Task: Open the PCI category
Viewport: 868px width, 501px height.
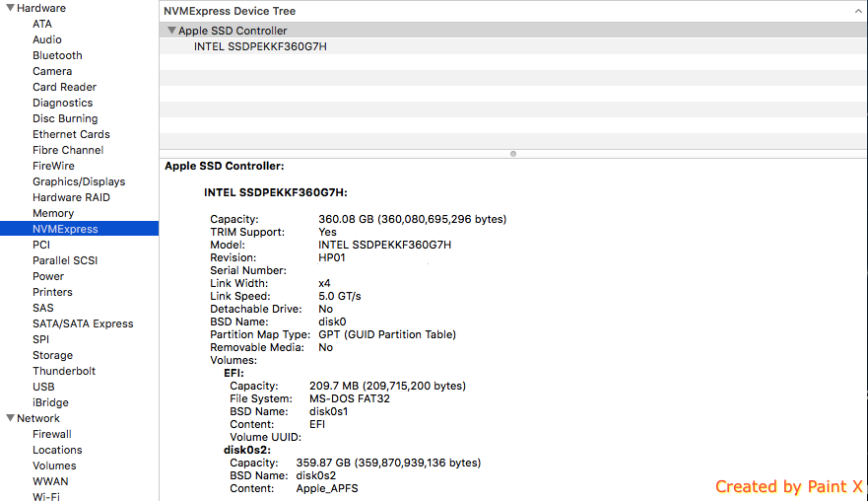Action: [41, 245]
